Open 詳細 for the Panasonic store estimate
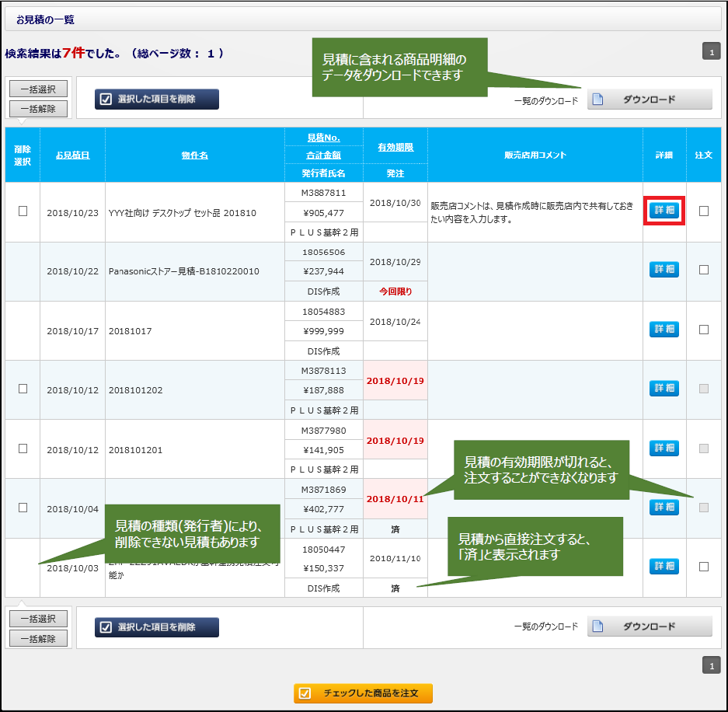 pos(664,270)
